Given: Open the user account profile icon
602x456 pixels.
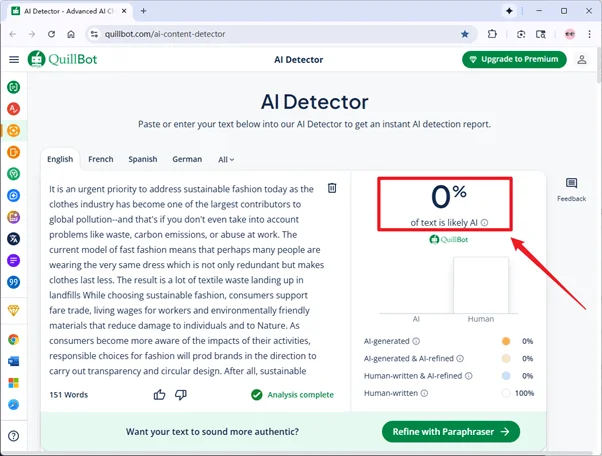Looking at the screenshot, I should 582,60.
